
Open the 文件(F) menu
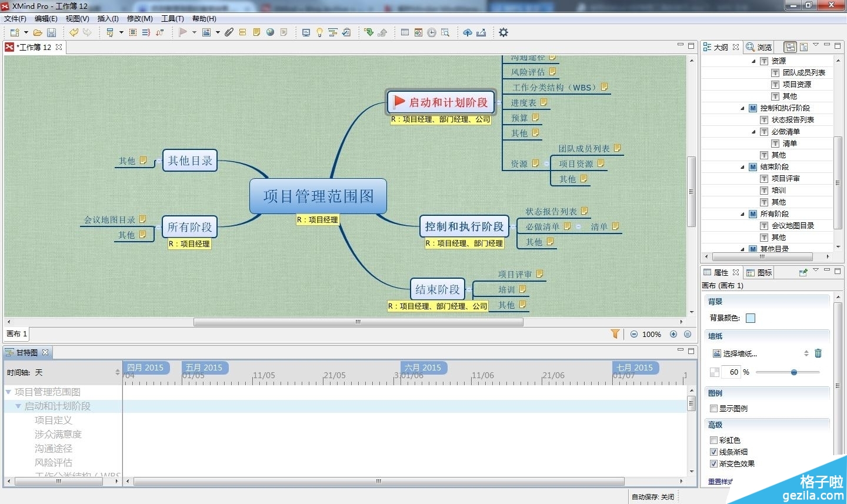15,19
